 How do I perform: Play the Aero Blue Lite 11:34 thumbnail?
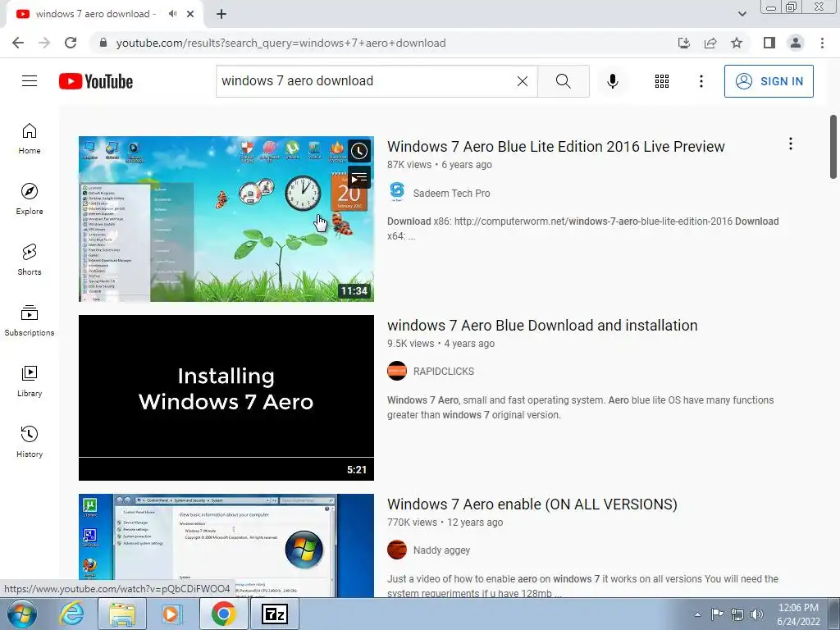coord(226,218)
